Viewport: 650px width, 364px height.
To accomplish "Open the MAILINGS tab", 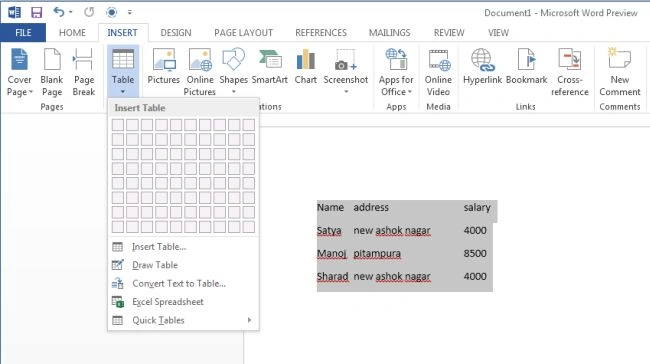I will 389,33.
